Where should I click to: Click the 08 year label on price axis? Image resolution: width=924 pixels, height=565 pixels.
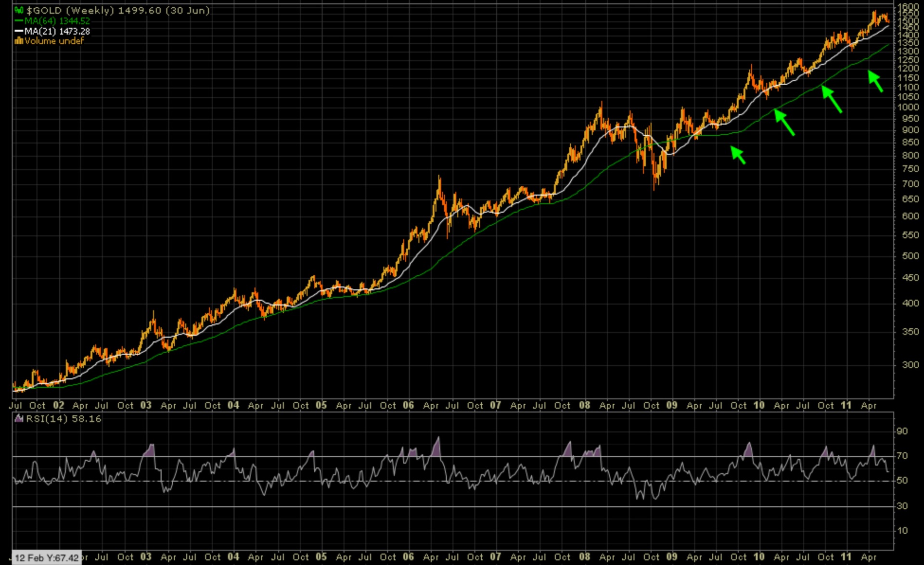(584, 405)
